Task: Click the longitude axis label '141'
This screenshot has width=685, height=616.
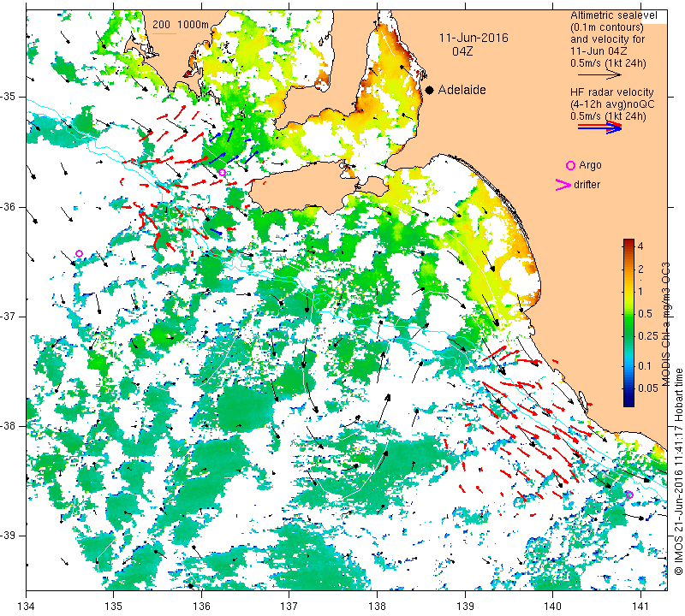Action: tap(640, 607)
